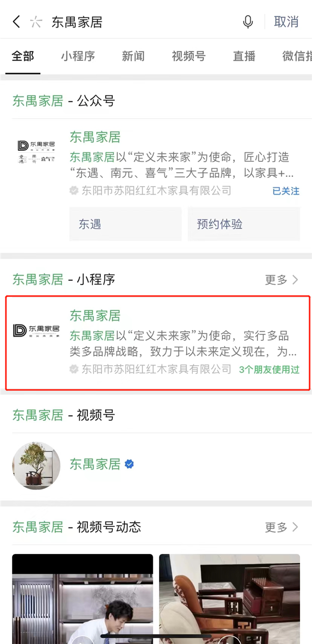Switch to the 视频号 tab
The height and width of the screenshot is (644, 312).
(188, 56)
